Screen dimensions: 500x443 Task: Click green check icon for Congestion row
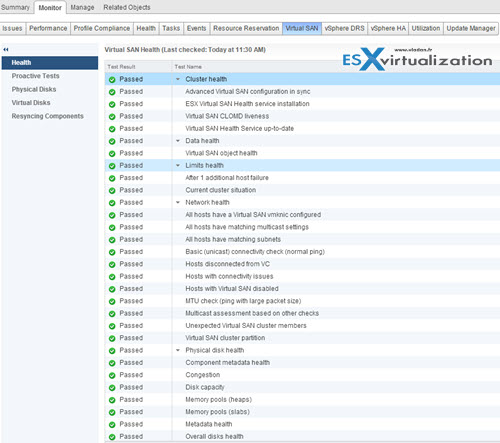tap(112, 375)
